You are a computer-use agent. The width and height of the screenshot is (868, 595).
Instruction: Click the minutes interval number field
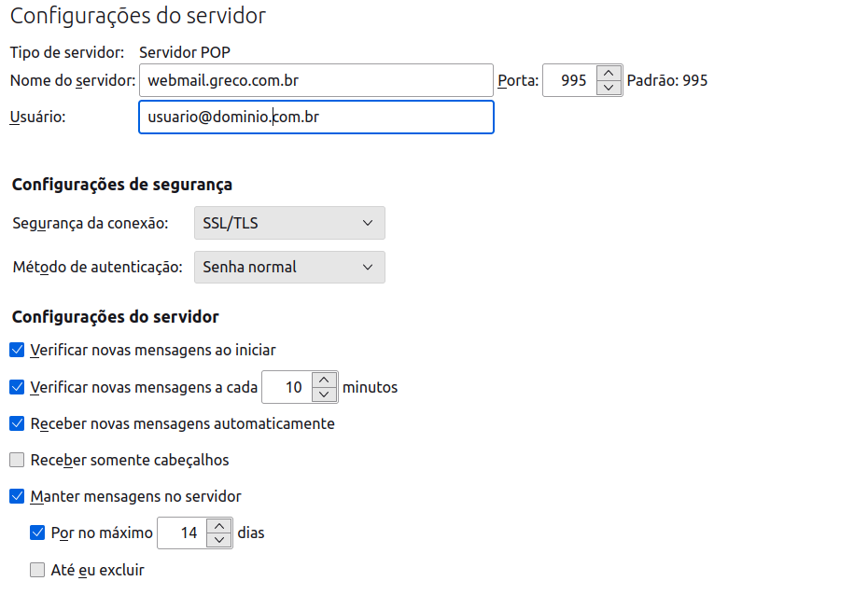(x=287, y=387)
